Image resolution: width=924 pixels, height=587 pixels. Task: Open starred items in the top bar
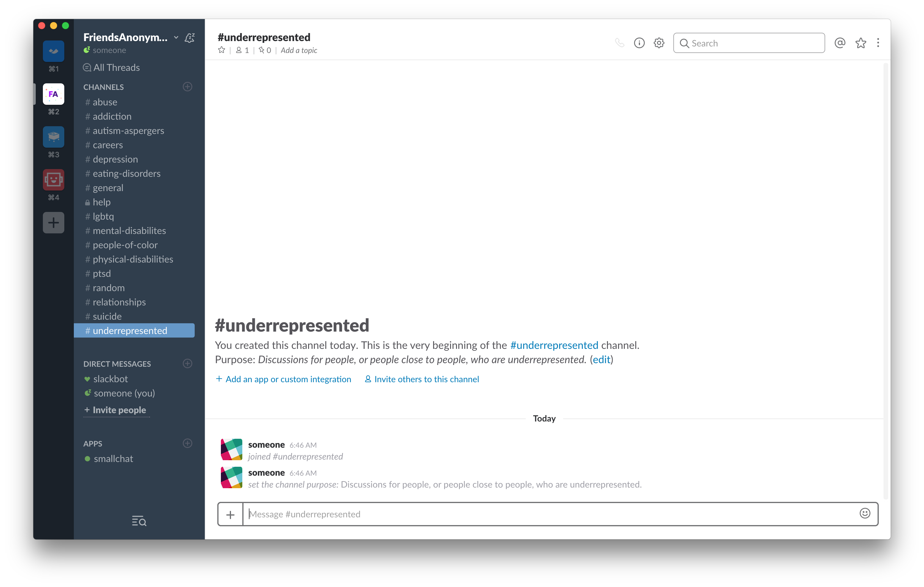861,43
